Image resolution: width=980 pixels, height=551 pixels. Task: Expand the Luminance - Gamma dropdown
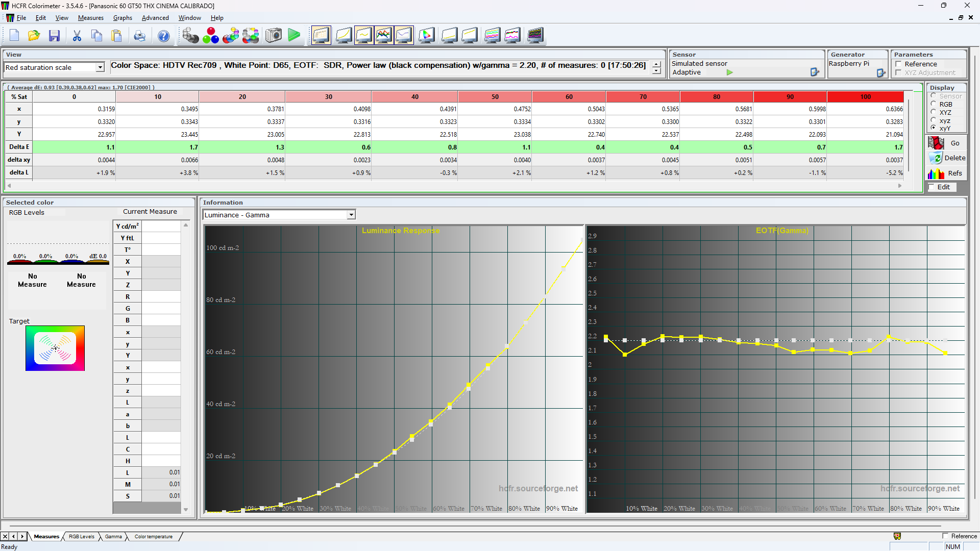[351, 215]
